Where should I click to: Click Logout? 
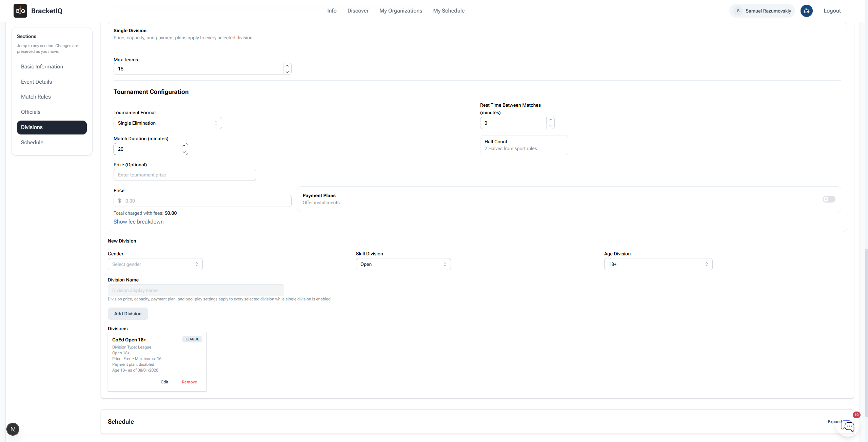click(832, 11)
